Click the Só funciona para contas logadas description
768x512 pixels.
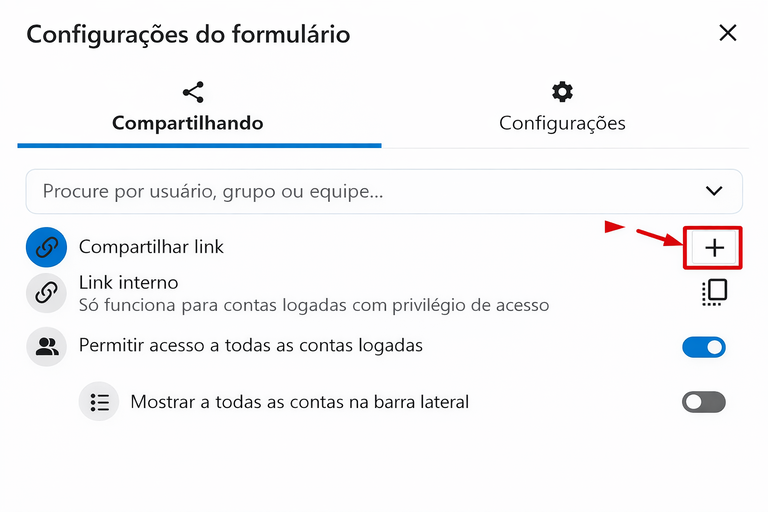(x=314, y=305)
